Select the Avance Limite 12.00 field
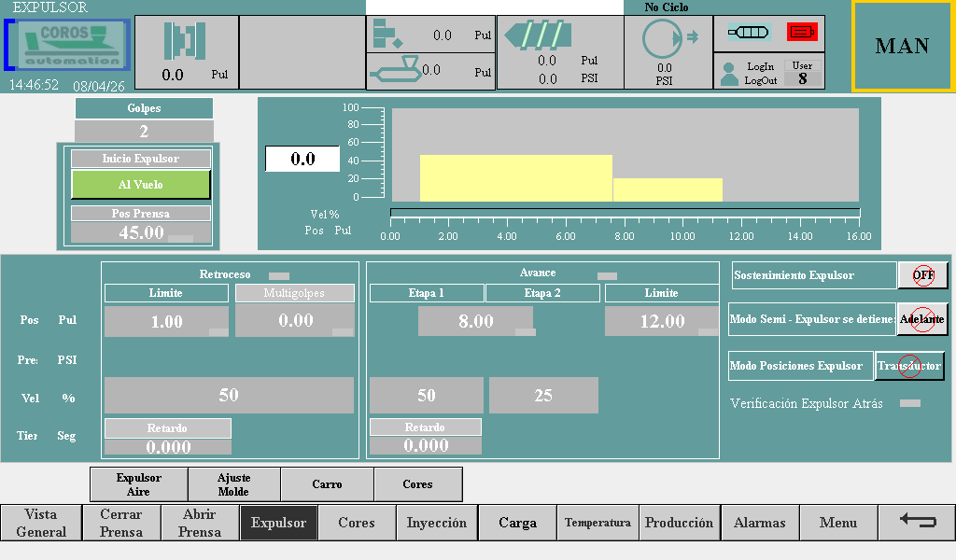Screen dimensions: 956x560 click(x=661, y=321)
